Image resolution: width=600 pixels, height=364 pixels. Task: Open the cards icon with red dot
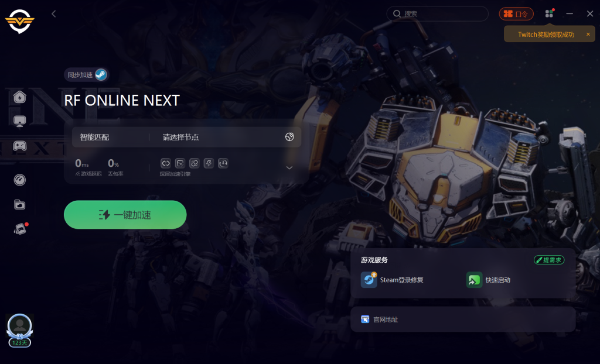pos(21,229)
